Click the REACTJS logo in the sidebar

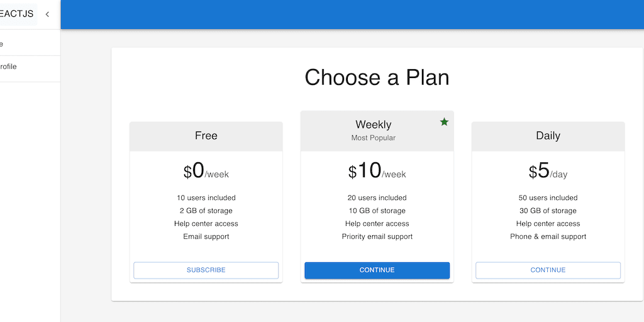tap(18, 14)
